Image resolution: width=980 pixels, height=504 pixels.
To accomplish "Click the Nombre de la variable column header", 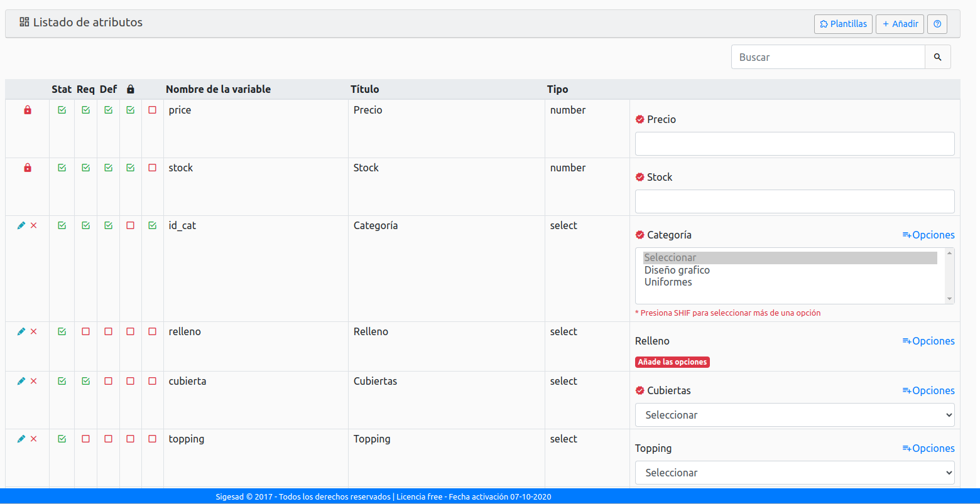I will 218,89.
